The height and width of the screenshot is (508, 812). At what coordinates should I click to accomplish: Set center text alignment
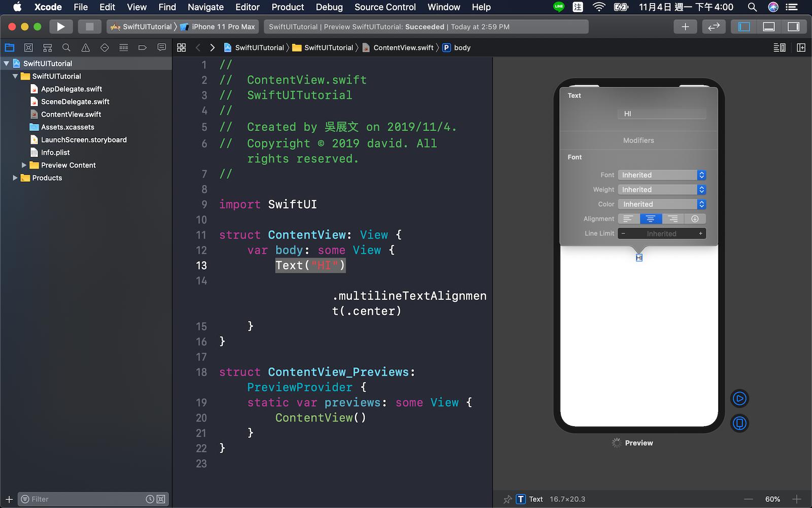(651, 219)
